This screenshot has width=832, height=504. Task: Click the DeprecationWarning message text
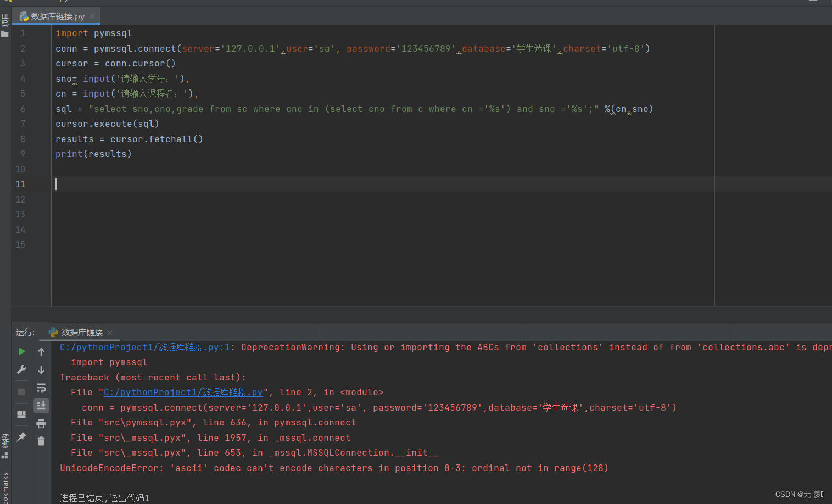click(x=536, y=347)
